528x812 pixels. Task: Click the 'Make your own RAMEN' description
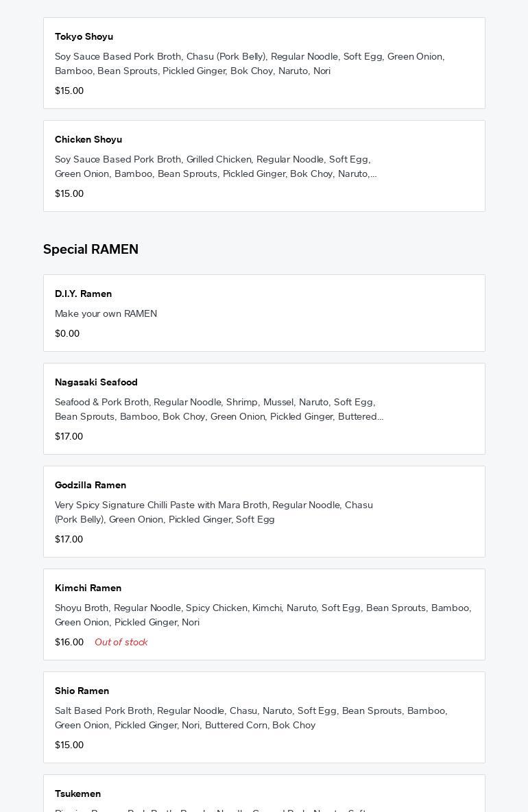click(x=106, y=313)
